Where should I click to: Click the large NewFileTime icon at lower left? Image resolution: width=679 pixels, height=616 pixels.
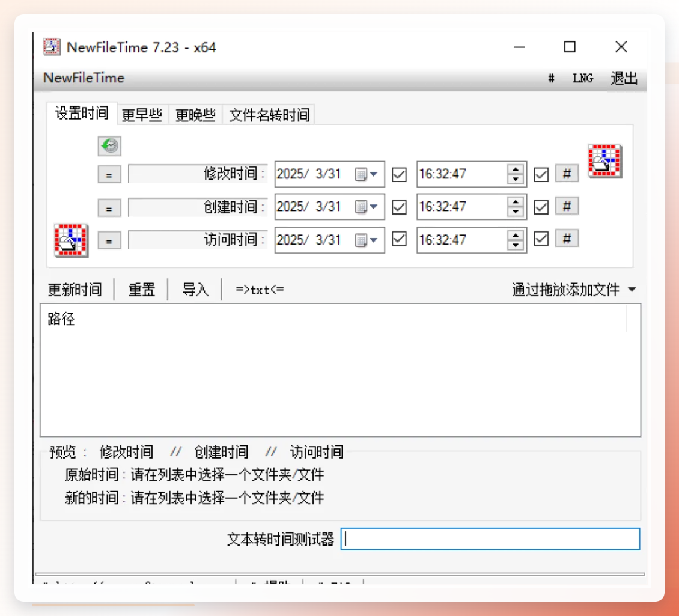click(71, 240)
